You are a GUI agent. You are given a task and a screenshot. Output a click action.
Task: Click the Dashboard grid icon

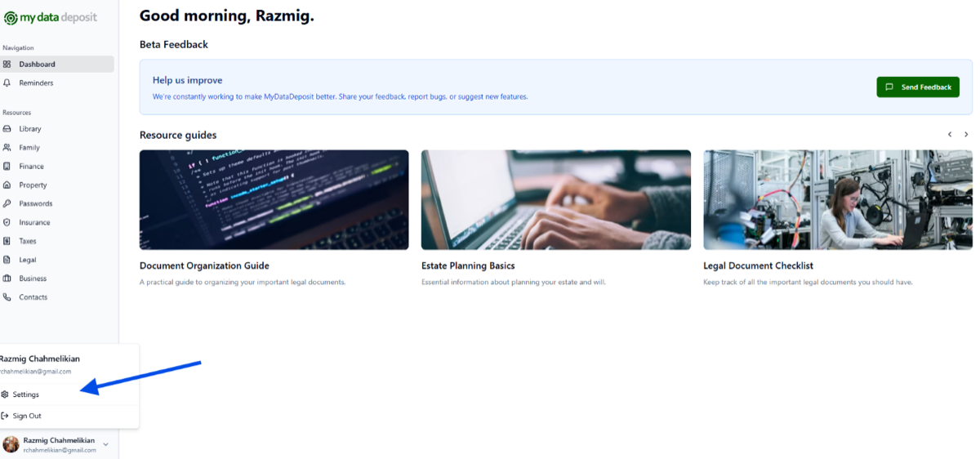point(7,65)
